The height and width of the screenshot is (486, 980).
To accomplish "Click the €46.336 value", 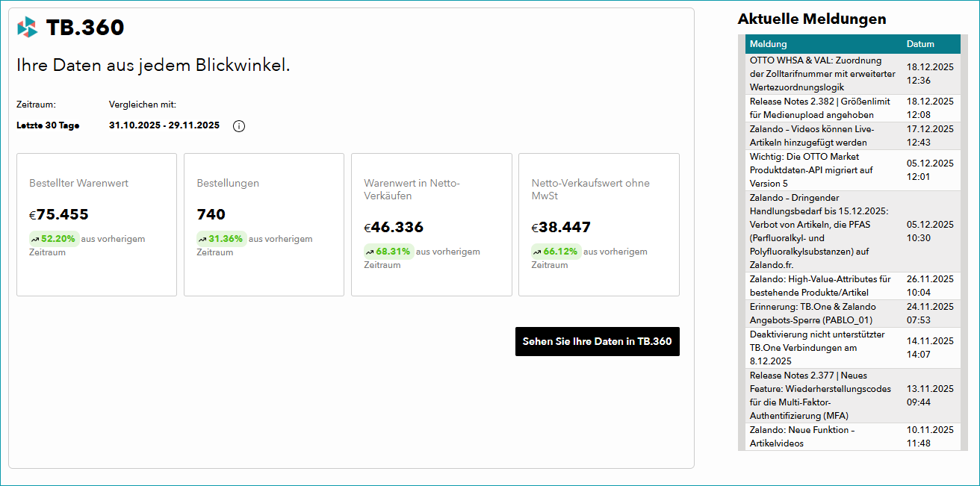I will 394,228.
